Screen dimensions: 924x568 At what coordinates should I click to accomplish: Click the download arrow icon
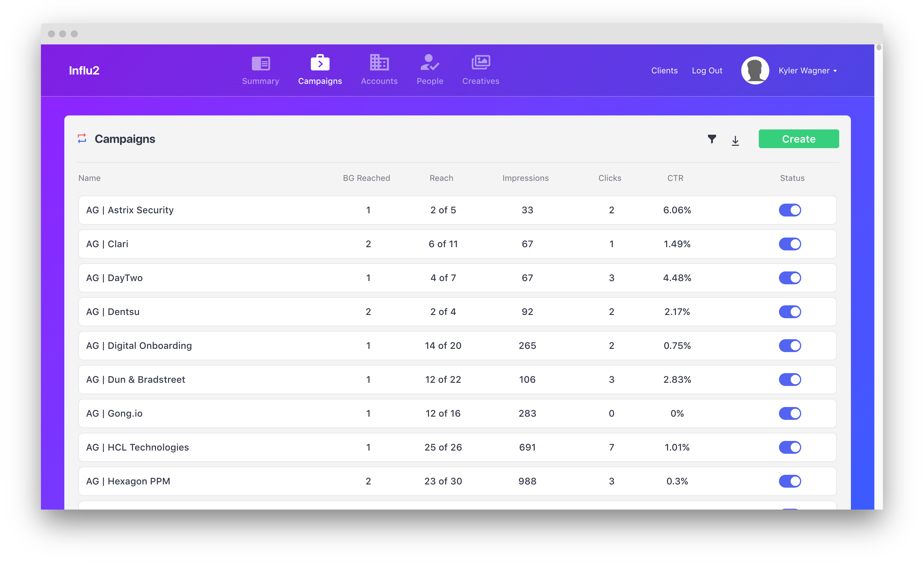tap(735, 141)
